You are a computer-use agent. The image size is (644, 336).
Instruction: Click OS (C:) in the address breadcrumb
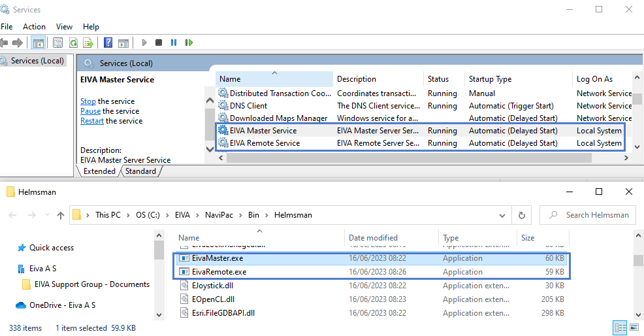pyautogui.click(x=148, y=215)
